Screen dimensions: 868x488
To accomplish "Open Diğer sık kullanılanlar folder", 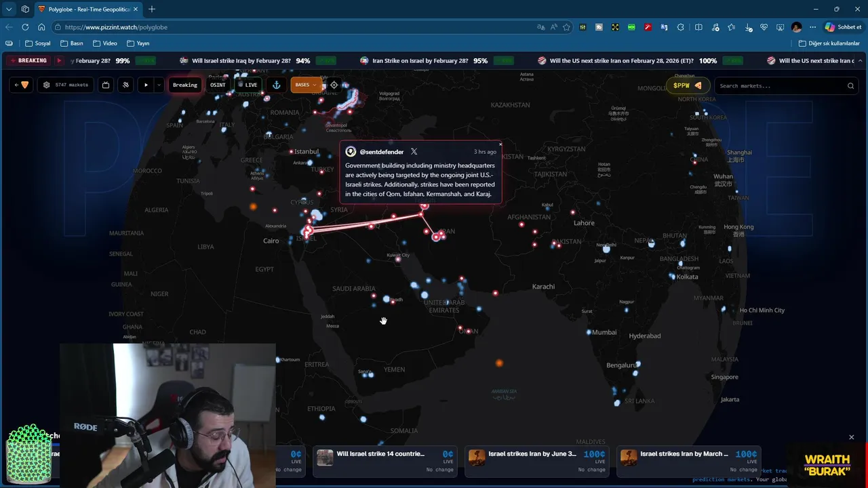I will tap(829, 43).
